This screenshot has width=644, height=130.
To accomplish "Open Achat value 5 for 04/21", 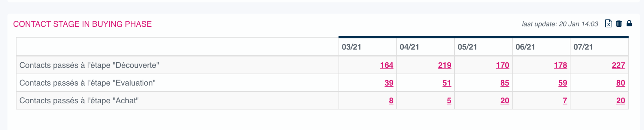I will (449, 100).
